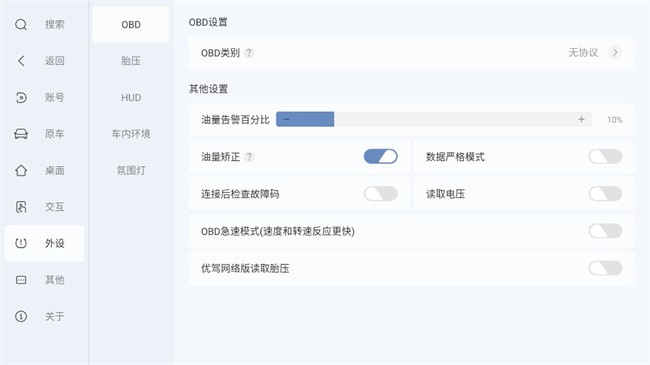This screenshot has width=650, height=365.
Task: Increase fuel warning percent with plus
Action: click(x=581, y=119)
